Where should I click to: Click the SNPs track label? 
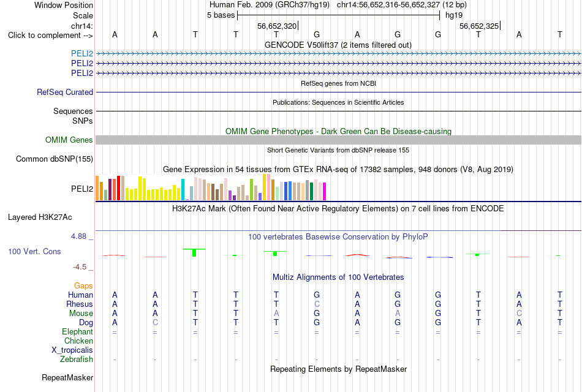pyautogui.click(x=83, y=121)
